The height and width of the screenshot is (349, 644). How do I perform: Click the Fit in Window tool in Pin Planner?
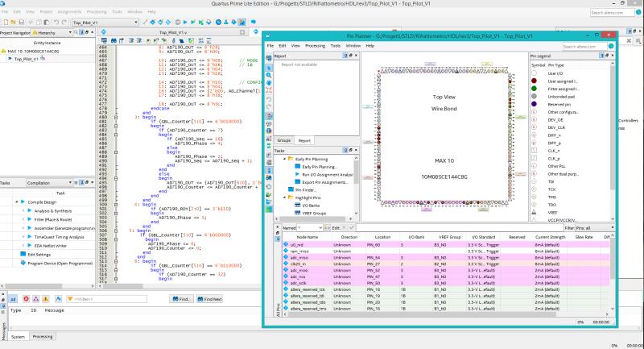point(269,90)
